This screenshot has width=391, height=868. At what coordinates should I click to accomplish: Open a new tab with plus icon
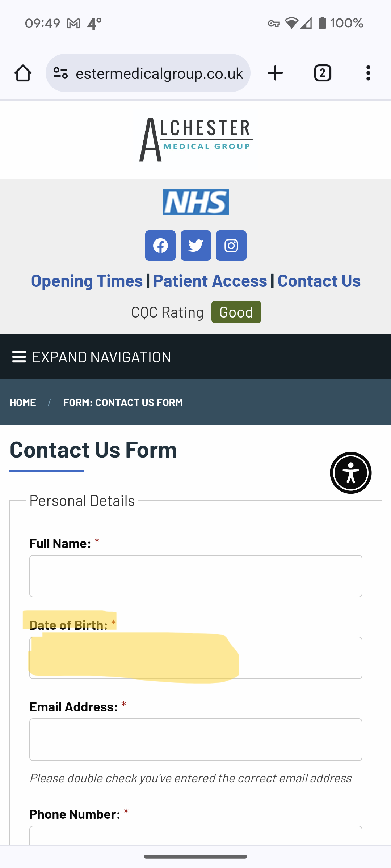275,73
